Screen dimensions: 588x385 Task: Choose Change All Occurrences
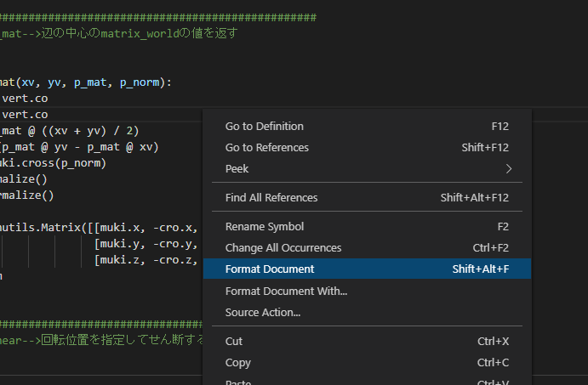click(283, 248)
